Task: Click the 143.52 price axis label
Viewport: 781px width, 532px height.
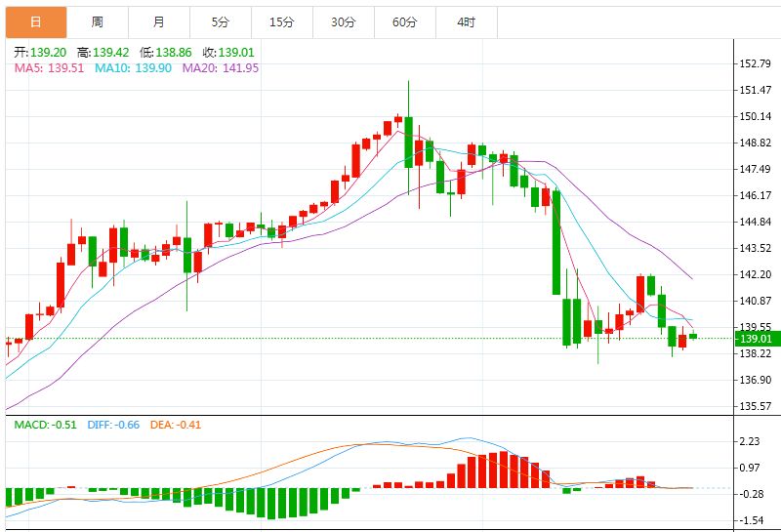Action: [755, 248]
